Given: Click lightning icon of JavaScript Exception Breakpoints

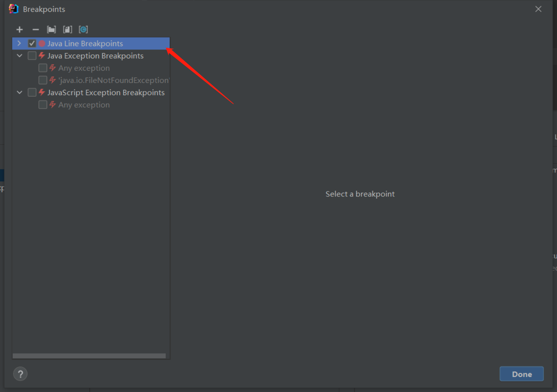Looking at the screenshot, I should pyautogui.click(x=42, y=92).
